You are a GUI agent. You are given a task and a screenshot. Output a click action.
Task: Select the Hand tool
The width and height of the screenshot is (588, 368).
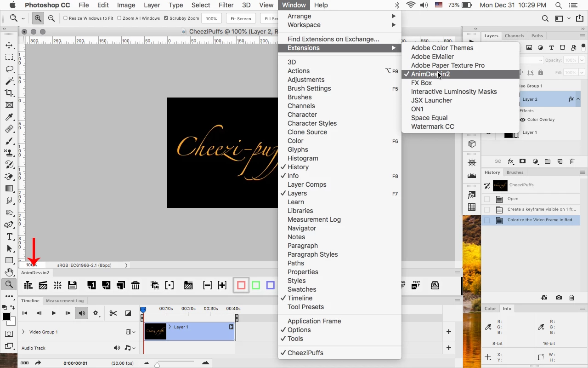[9, 272]
